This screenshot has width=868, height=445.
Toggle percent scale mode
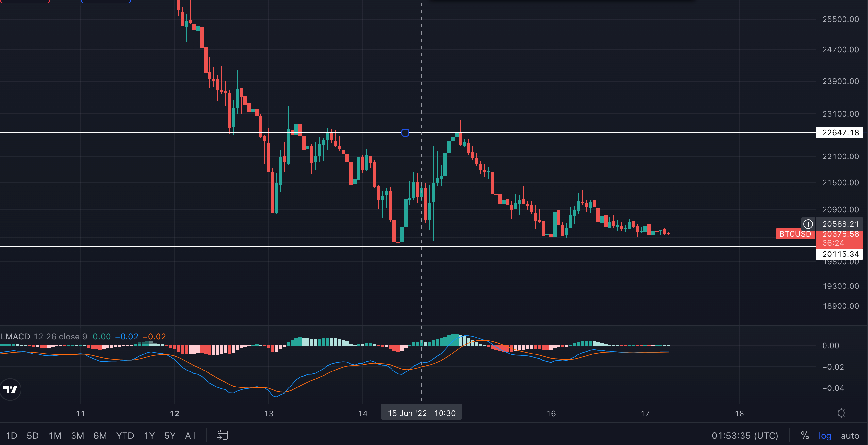coord(805,436)
